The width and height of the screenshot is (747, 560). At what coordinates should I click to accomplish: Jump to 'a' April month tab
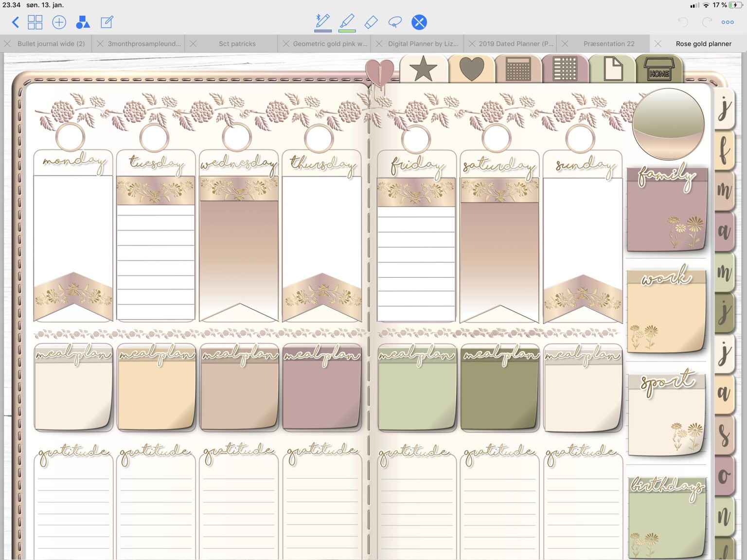pyautogui.click(x=725, y=231)
